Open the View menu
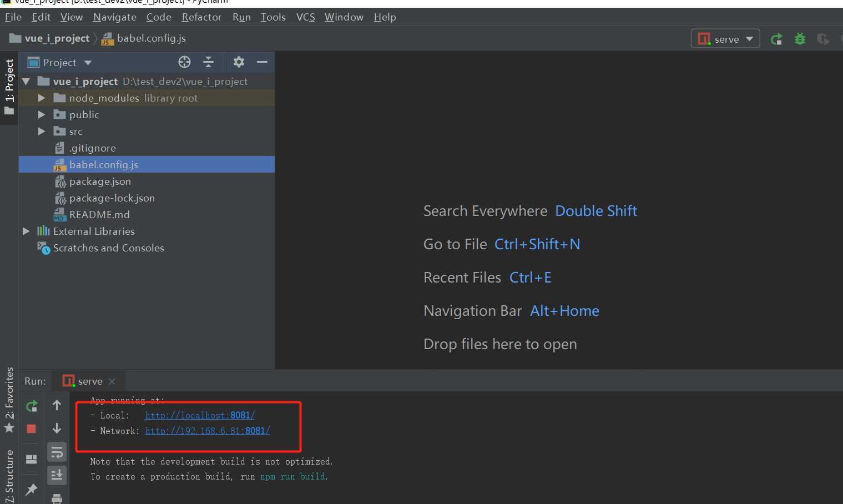 pos(72,17)
